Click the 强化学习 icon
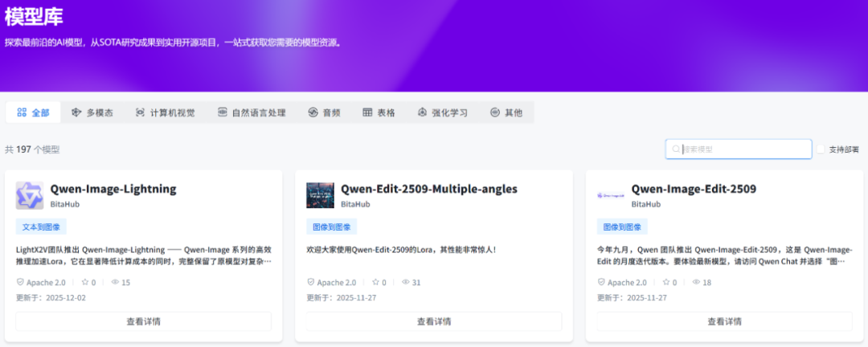The width and height of the screenshot is (868, 347). coord(423,113)
